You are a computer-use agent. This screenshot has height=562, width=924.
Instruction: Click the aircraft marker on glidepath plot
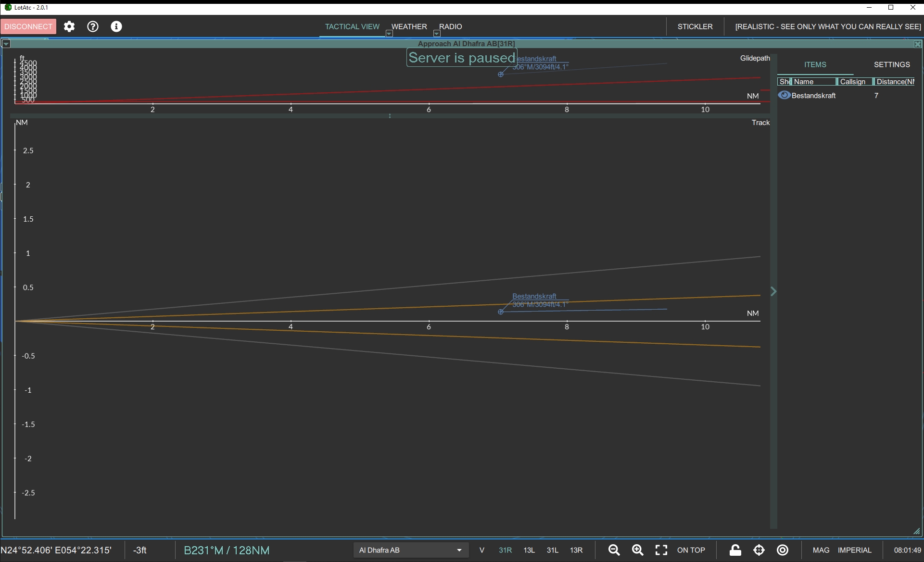pyautogui.click(x=501, y=75)
